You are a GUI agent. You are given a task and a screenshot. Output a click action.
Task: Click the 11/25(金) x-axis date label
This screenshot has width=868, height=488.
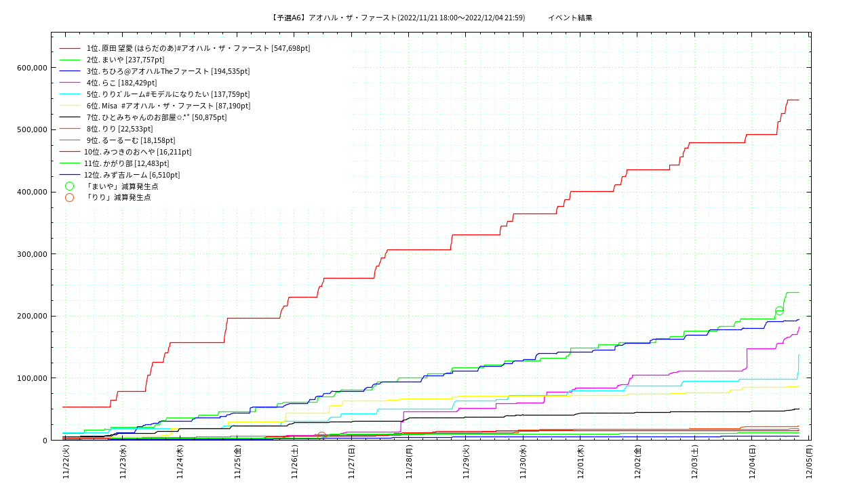click(237, 462)
